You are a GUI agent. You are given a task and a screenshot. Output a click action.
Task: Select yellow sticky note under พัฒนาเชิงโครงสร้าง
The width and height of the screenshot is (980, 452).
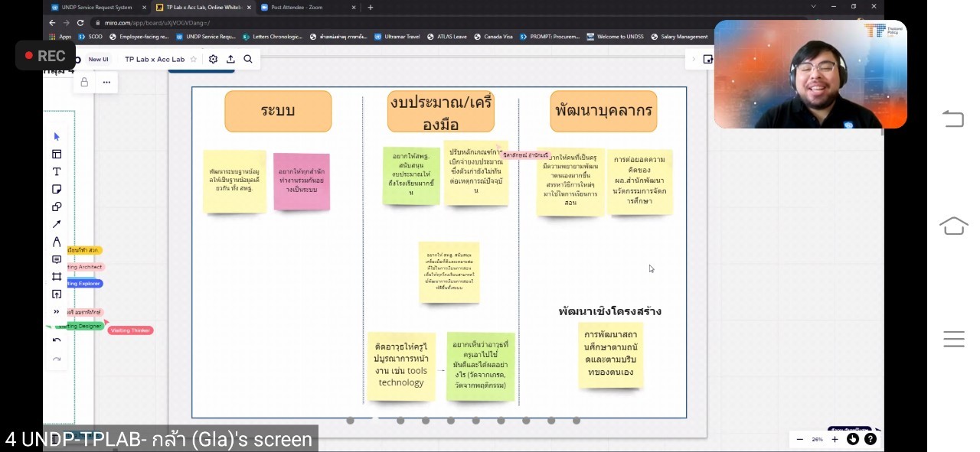(610, 355)
